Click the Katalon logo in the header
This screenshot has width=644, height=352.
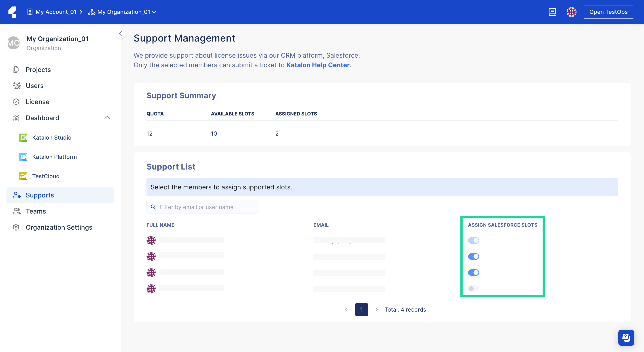pos(12,12)
